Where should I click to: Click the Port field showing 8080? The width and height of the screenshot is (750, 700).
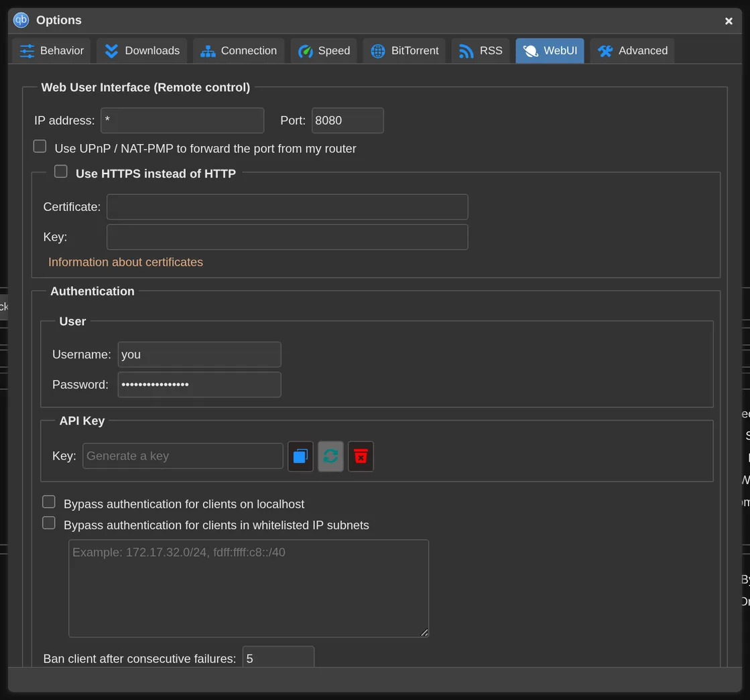tap(348, 121)
